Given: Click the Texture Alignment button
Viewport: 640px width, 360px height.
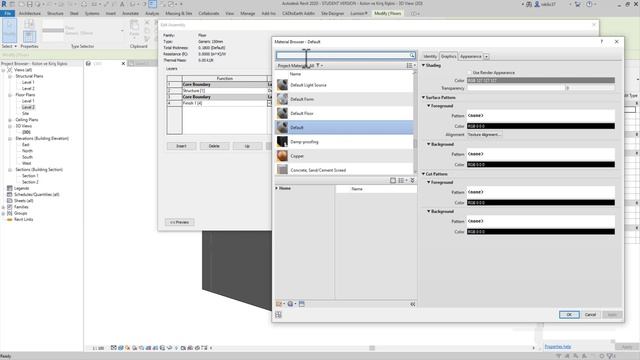Looking at the screenshot, I should 484,134.
